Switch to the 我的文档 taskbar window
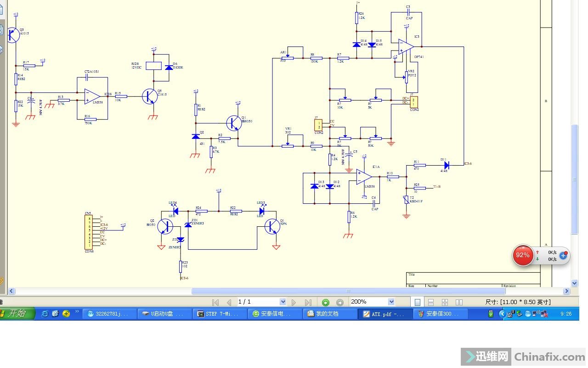588x368 pixels. 330,314
